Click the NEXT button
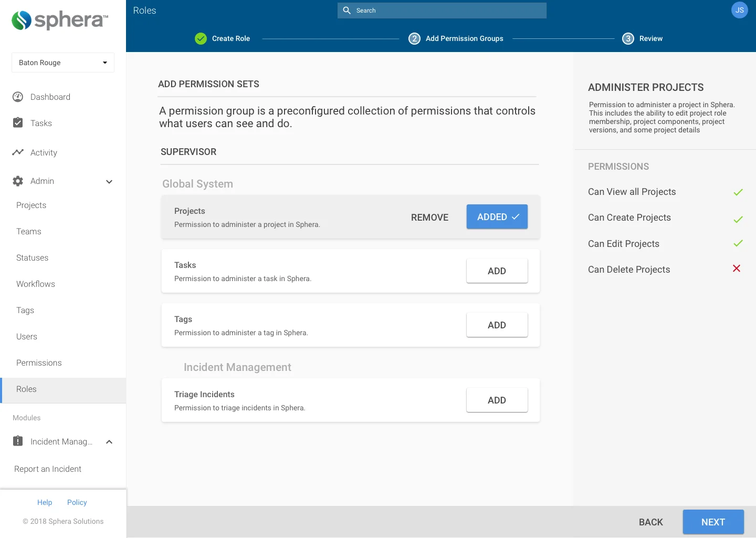 click(x=713, y=522)
